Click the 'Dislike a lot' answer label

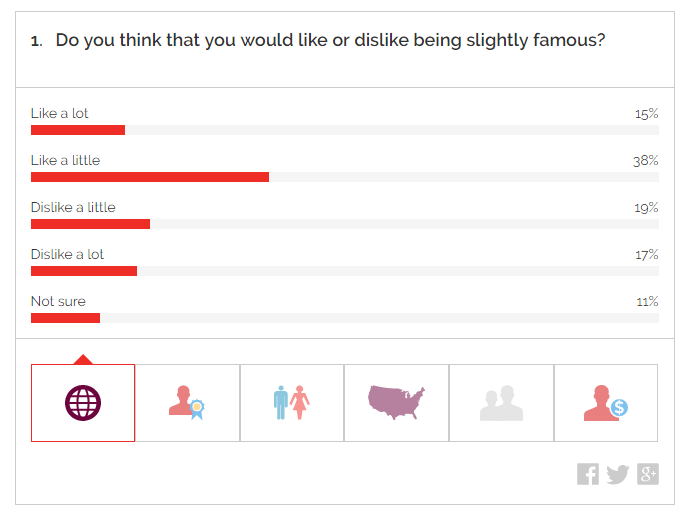pyautogui.click(x=67, y=254)
